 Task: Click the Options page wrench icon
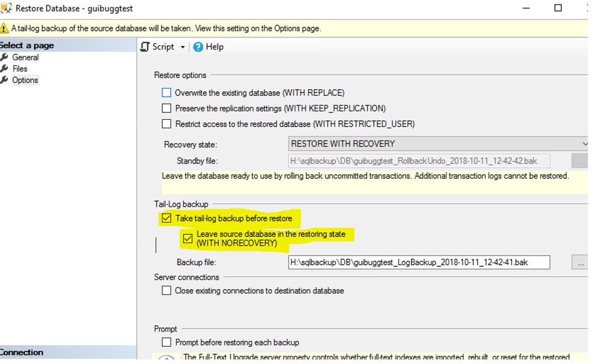coord(5,80)
